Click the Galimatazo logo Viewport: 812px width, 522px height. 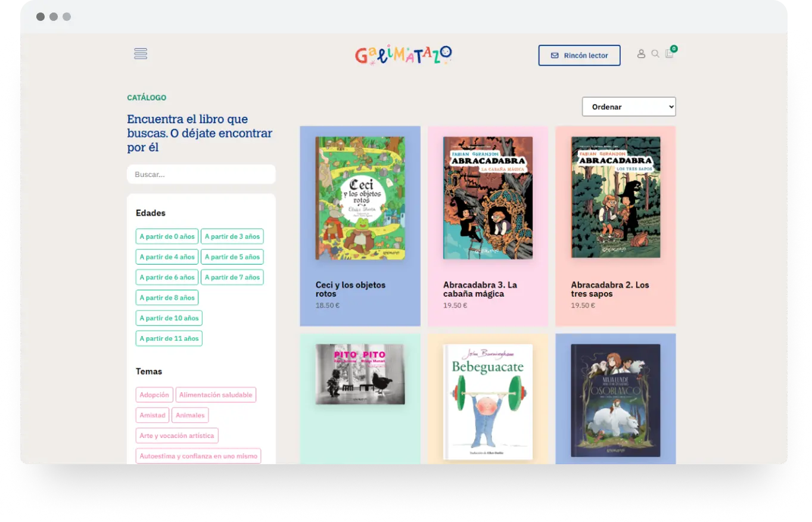403,55
